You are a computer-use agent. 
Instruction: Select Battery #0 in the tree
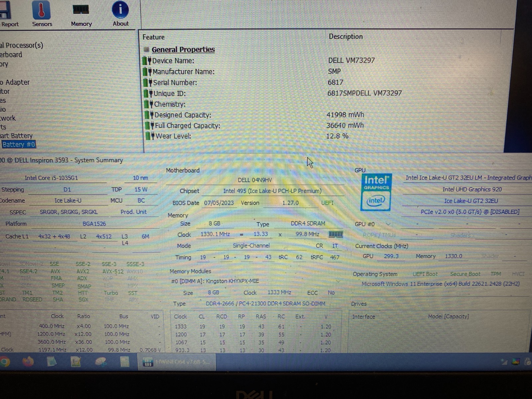(18, 144)
